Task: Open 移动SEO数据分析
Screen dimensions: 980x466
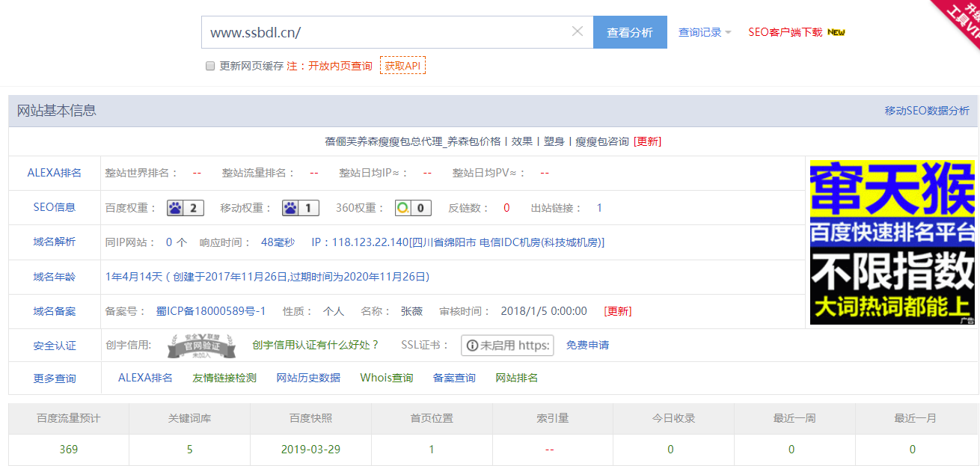Action: pyautogui.click(x=925, y=110)
